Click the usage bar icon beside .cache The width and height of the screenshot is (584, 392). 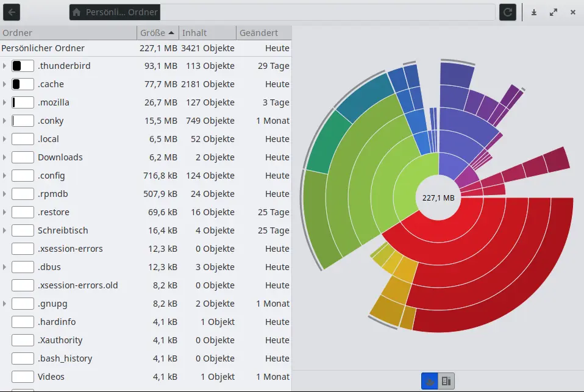click(23, 84)
